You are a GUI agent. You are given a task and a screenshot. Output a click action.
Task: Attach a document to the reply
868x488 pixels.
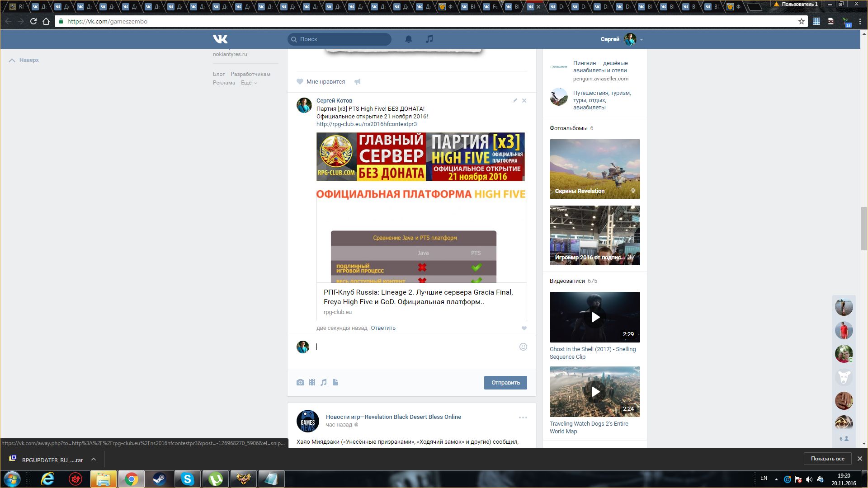pyautogui.click(x=335, y=382)
